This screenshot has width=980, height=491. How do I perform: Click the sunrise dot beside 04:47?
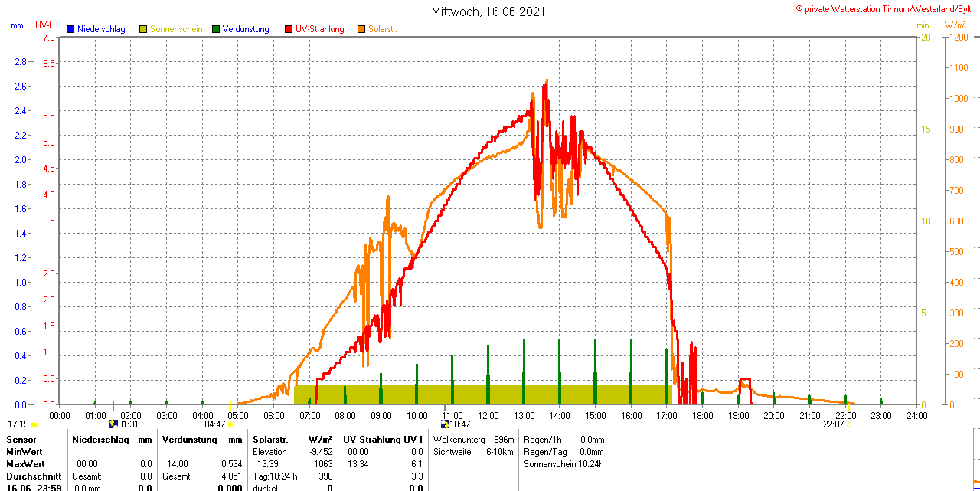[x=230, y=424]
